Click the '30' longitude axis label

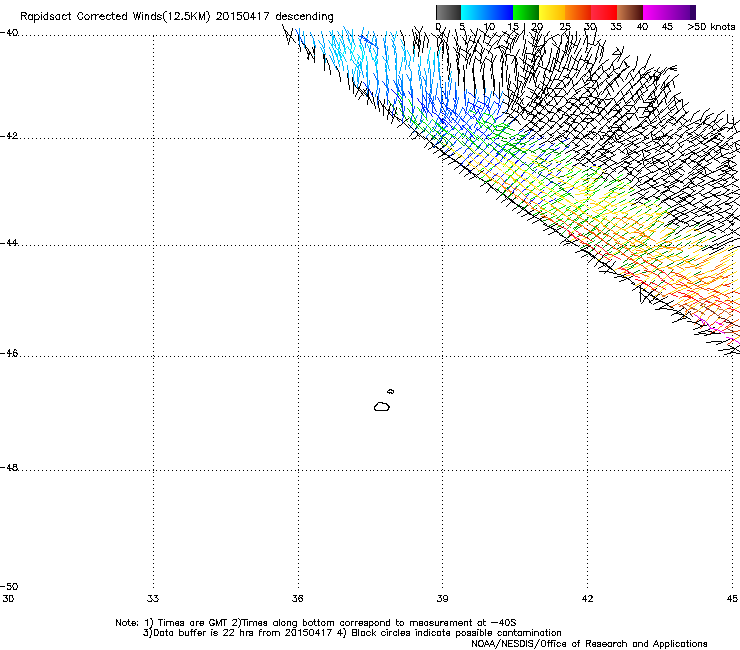[8, 599]
